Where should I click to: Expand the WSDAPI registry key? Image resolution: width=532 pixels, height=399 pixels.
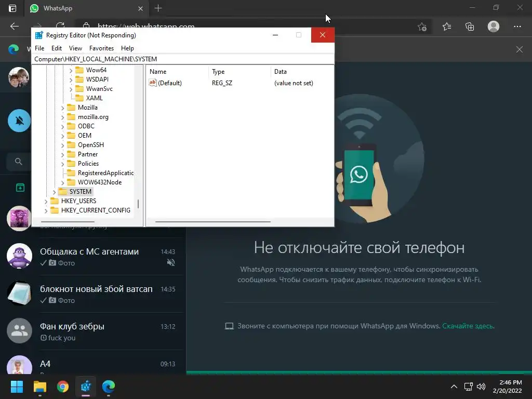point(71,79)
